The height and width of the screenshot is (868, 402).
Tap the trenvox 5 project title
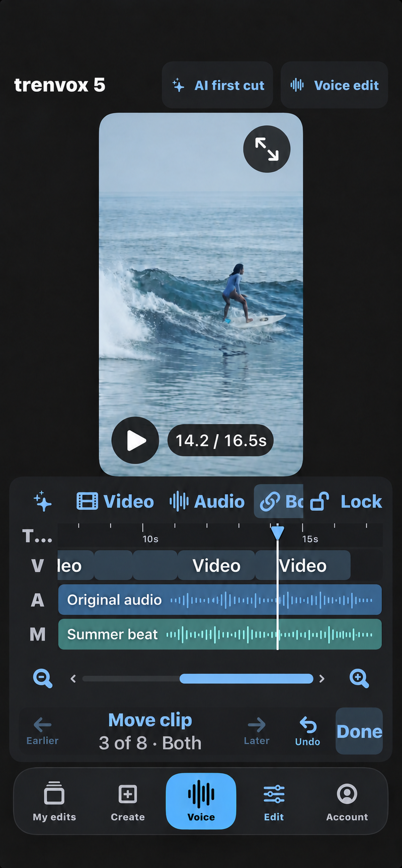pyautogui.click(x=60, y=85)
